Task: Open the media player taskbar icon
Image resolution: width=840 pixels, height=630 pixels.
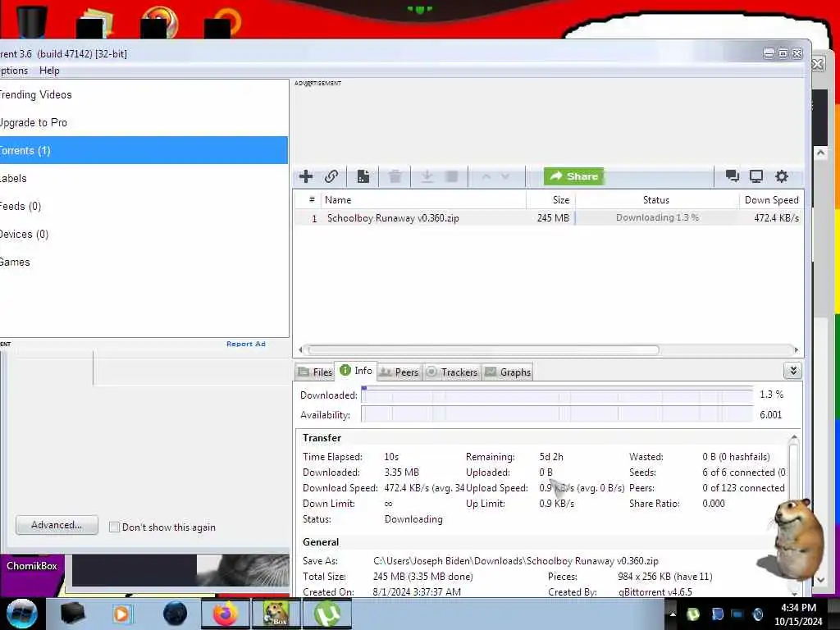Action: coord(121,614)
